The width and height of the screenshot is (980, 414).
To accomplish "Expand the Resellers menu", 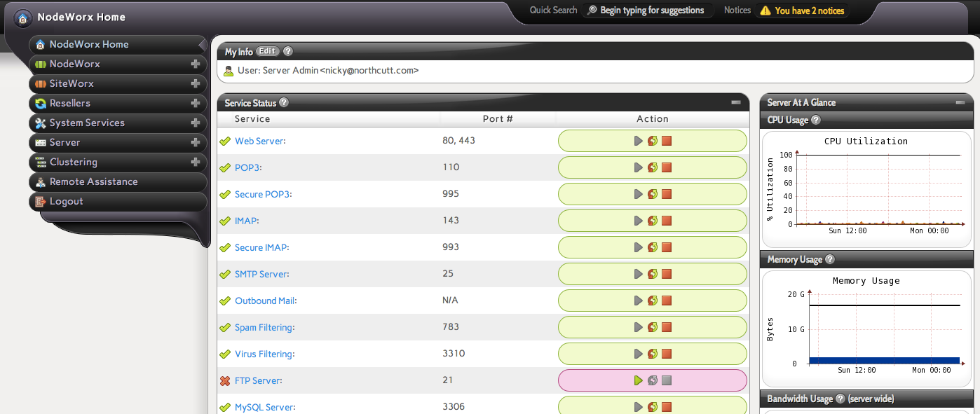I will [x=196, y=103].
